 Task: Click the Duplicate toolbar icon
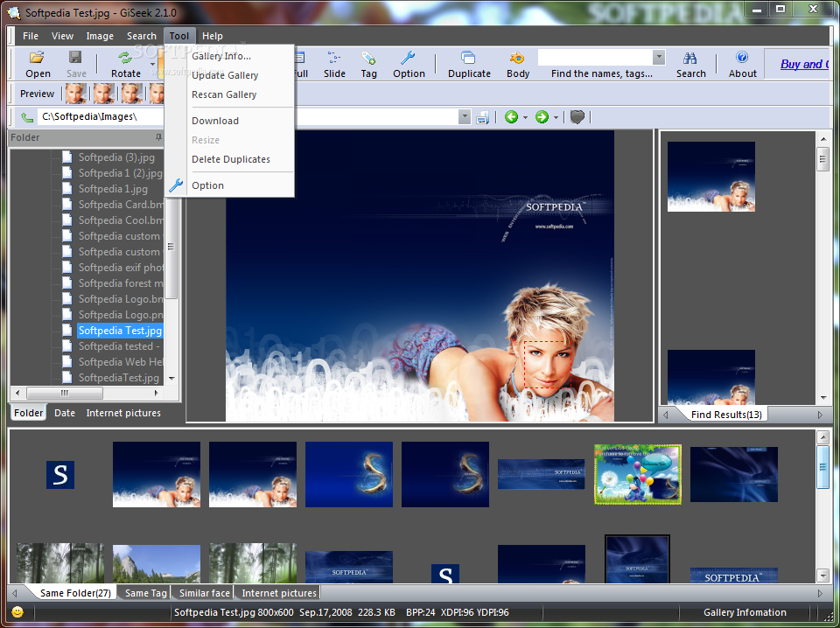(469, 58)
